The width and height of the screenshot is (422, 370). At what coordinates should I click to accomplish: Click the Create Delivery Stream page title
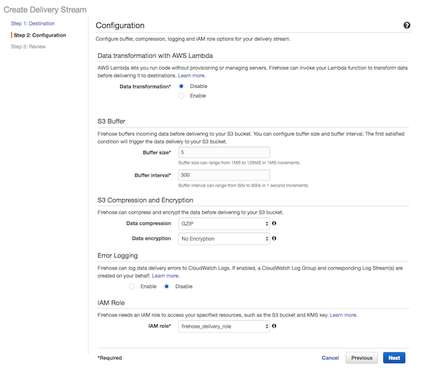tap(45, 10)
